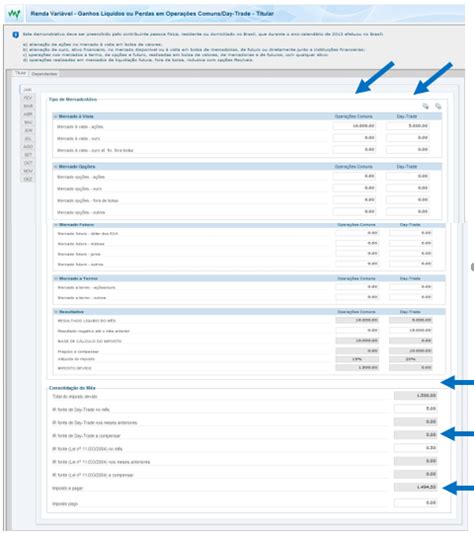Viewport: 474px width, 534px height.
Task: Edit Day-Trade value for opções fora de bolsa
Action: click(407, 200)
